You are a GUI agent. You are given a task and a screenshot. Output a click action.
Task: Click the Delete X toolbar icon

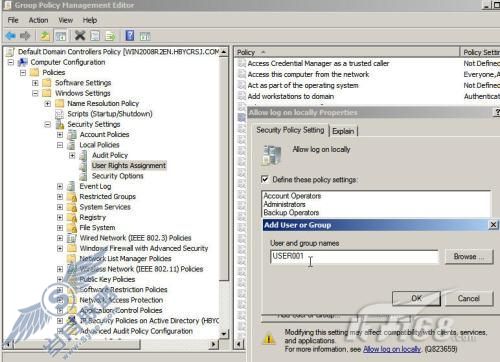coord(80,35)
